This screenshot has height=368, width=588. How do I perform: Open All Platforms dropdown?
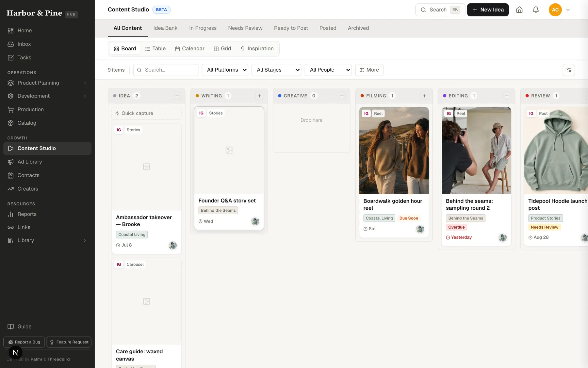pos(225,70)
